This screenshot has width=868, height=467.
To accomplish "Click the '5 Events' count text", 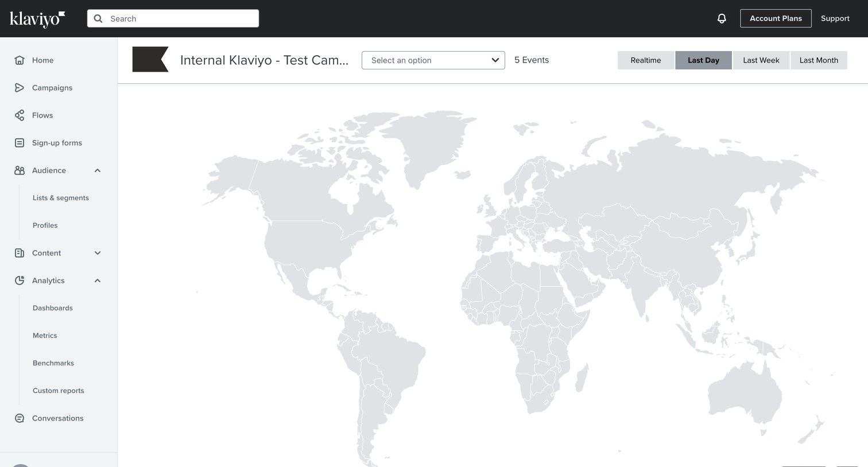I will pos(532,60).
